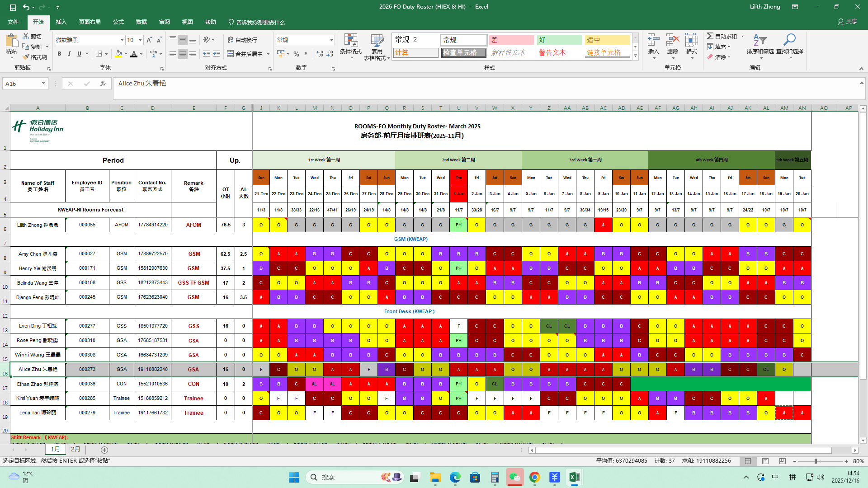Open the number format dropdown
Image resolution: width=868 pixels, height=488 pixels.
[331, 40]
